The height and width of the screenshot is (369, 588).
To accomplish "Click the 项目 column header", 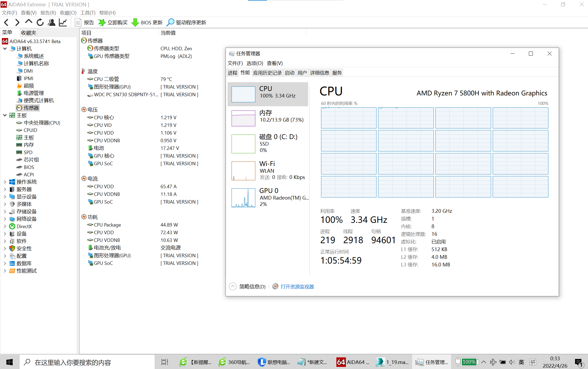I will 119,33.
